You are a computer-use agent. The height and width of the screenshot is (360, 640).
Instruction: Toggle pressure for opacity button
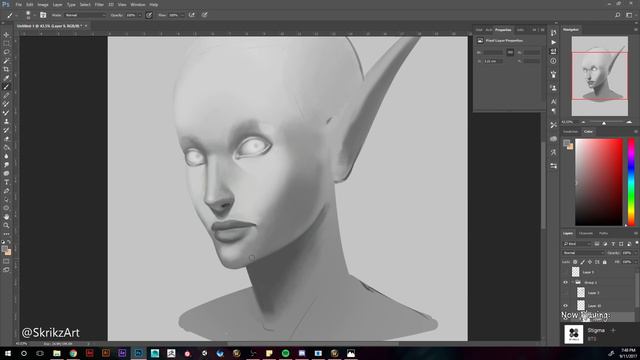pos(149,15)
